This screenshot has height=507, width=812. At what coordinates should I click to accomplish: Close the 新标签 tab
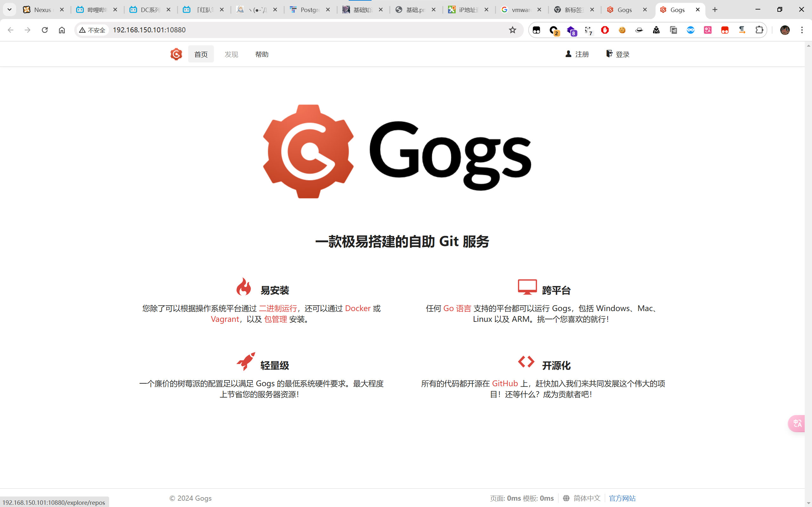point(592,10)
